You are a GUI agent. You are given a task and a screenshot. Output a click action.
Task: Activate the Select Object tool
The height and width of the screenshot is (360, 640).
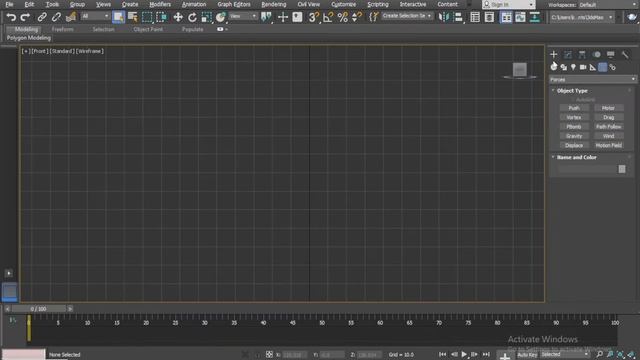pyautogui.click(x=118, y=17)
